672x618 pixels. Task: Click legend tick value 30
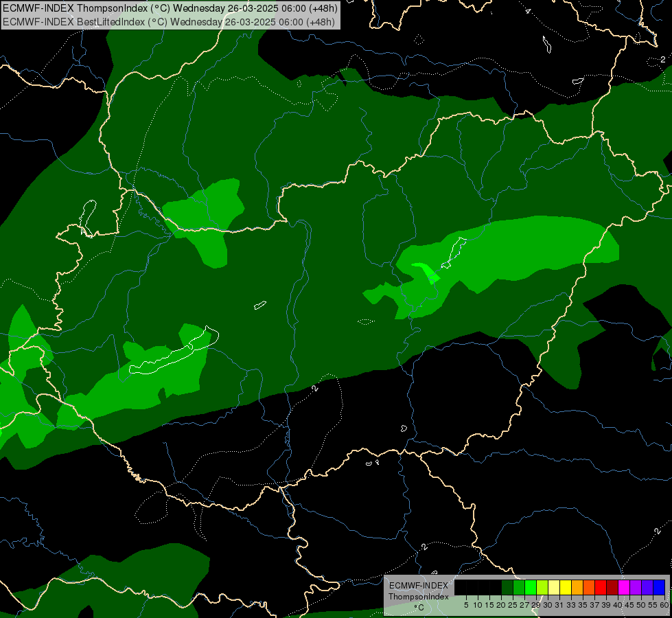548,605
